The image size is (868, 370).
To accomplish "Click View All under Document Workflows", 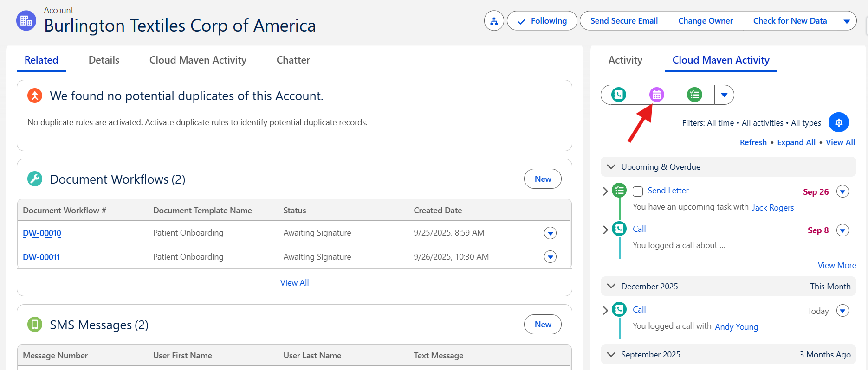I will pyautogui.click(x=294, y=283).
